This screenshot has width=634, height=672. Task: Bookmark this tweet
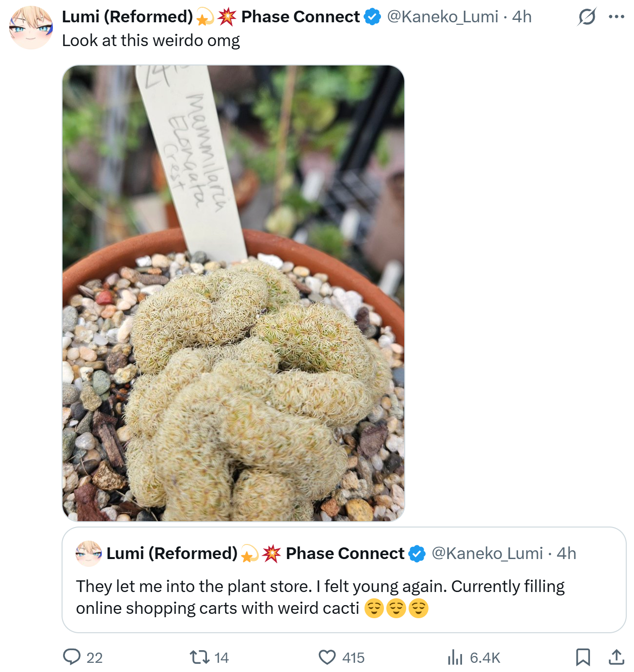pos(583,657)
